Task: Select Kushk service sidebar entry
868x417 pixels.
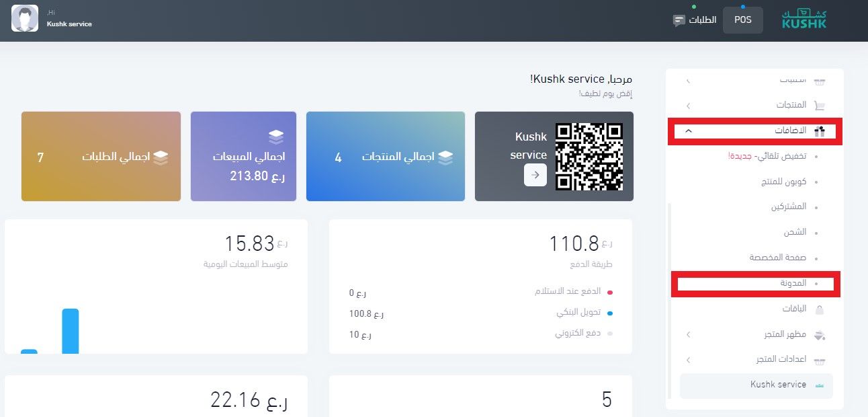Action: click(756, 386)
